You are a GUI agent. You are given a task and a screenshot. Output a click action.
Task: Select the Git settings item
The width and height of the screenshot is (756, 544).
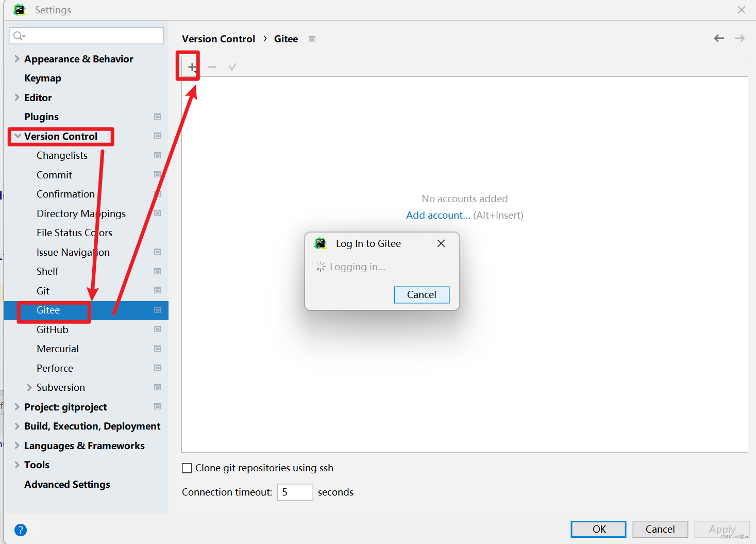[x=43, y=291]
